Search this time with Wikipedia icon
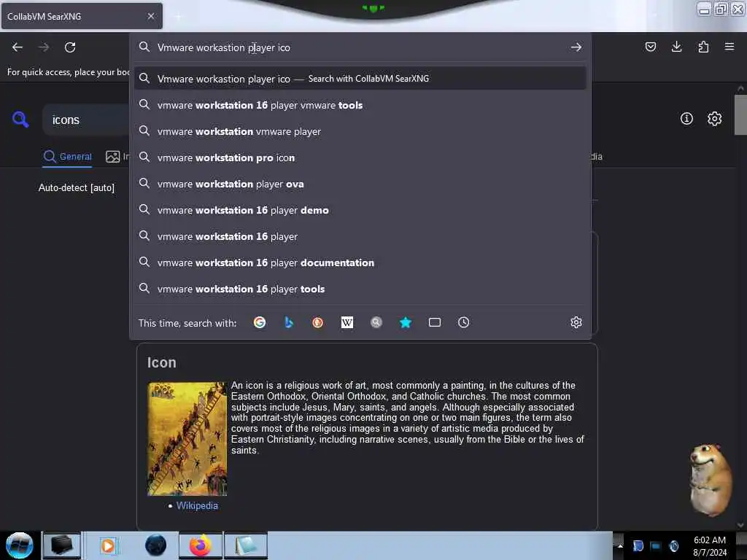 (347, 322)
